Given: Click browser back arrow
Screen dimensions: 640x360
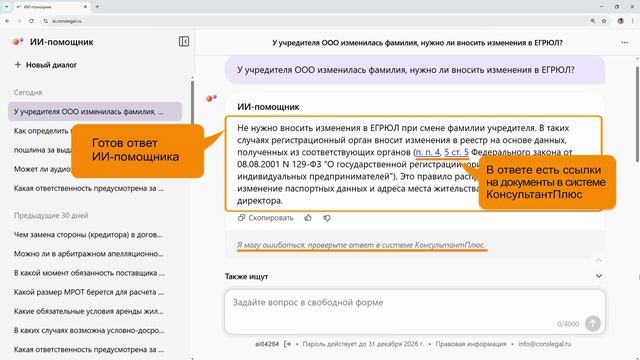Looking at the screenshot, I should pos(7,21).
